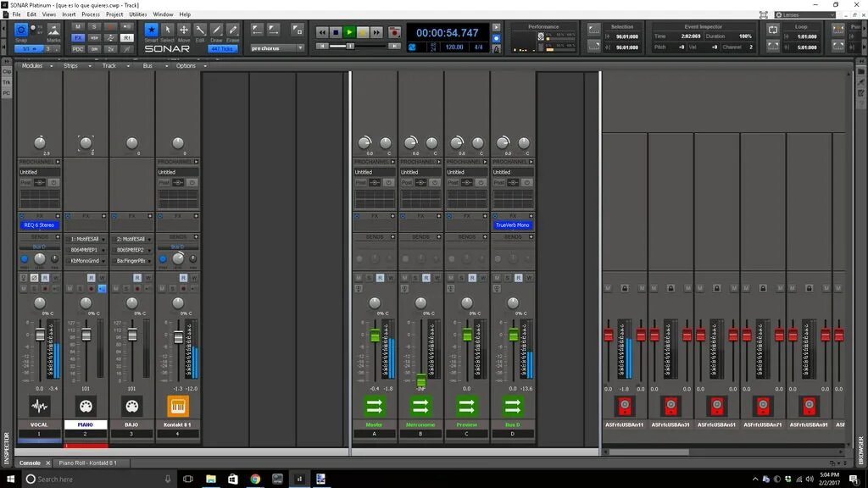Toggle the R! read automation button
Image resolution: width=868 pixels, height=488 pixels.
click(x=127, y=37)
